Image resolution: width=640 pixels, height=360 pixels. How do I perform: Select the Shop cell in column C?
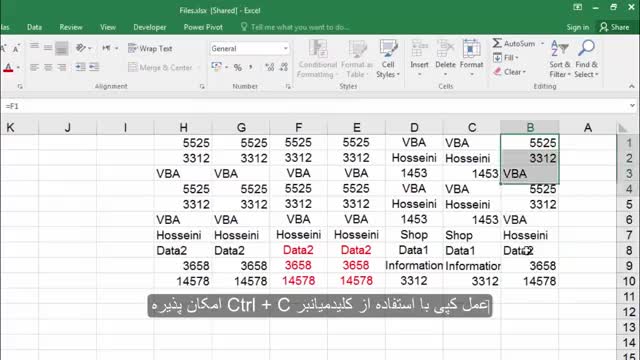click(472, 235)
